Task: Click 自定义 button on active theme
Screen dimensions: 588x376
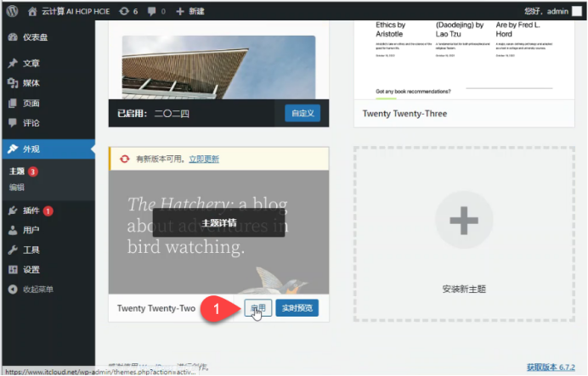Action: click(302, 112)
